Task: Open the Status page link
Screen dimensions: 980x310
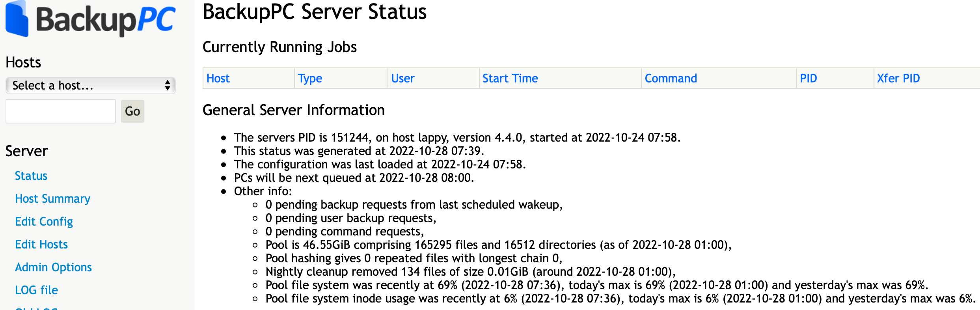Action: point(31,176)
